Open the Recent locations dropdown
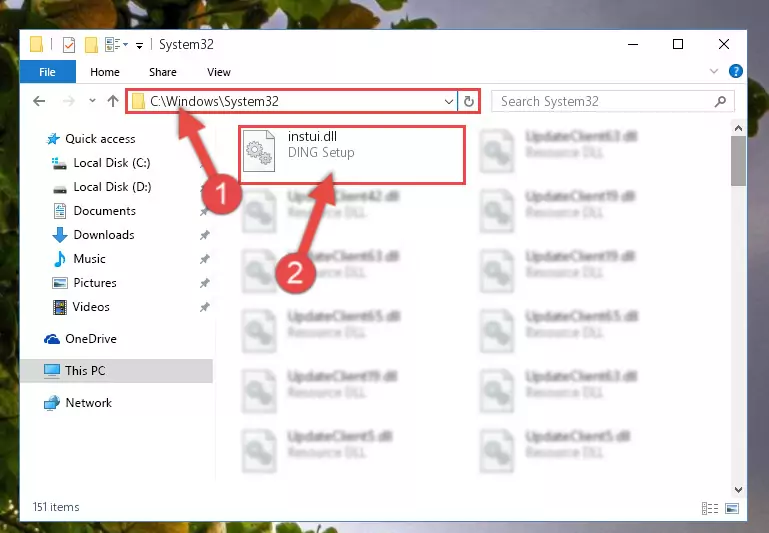This screenshot has width=769, height=533. pos(92,101)
